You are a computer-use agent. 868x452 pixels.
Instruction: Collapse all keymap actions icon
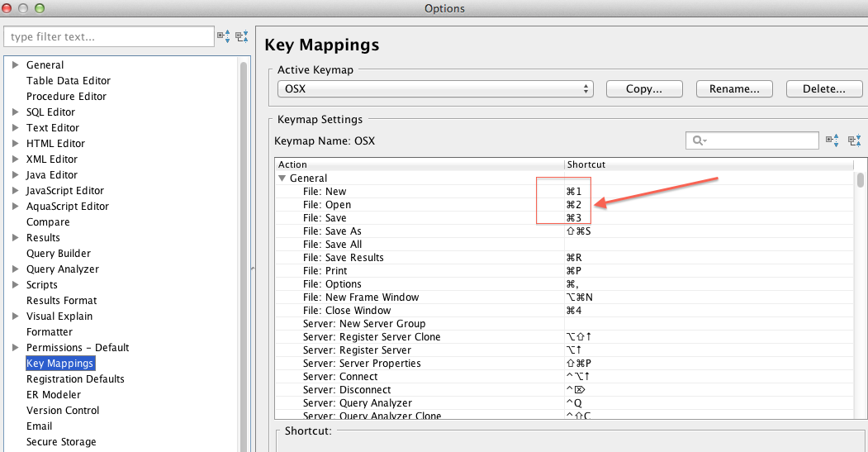tap(855, 140)
